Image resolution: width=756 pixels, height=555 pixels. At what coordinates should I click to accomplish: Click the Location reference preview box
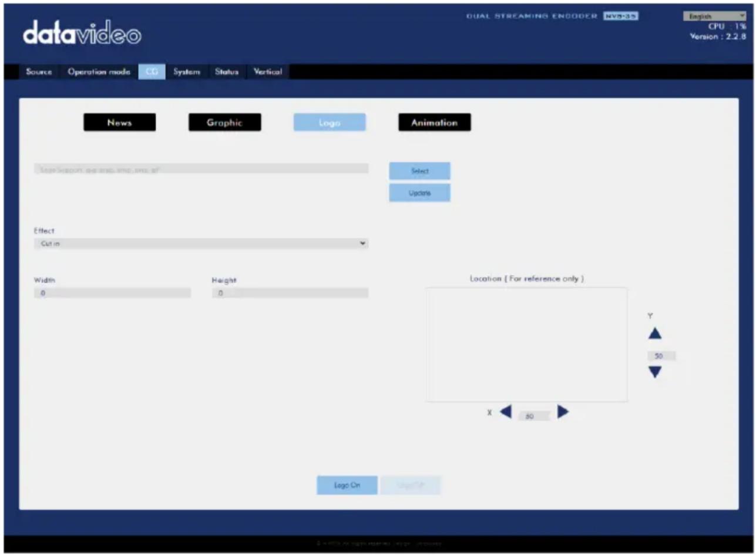(x=526, y=345)
